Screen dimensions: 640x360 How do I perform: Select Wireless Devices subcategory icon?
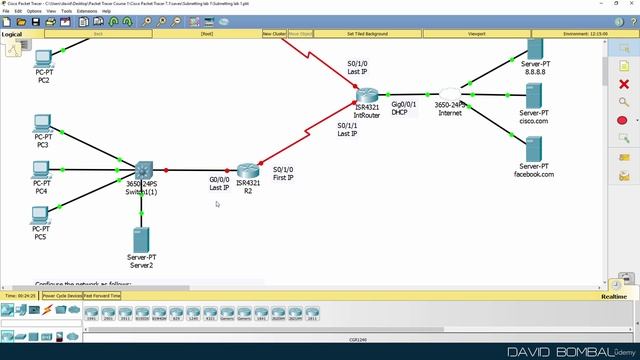pyautogui.click(x=47, y=337)
